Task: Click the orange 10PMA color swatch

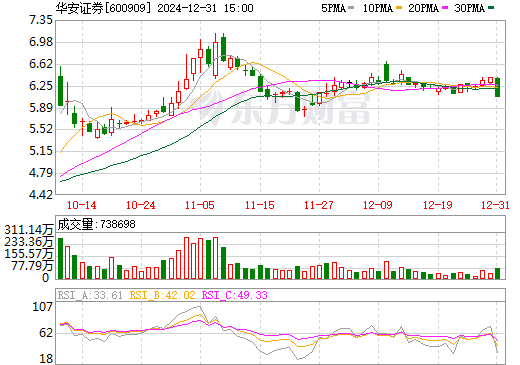Action: pyautogui.click(x=399, y=8)
